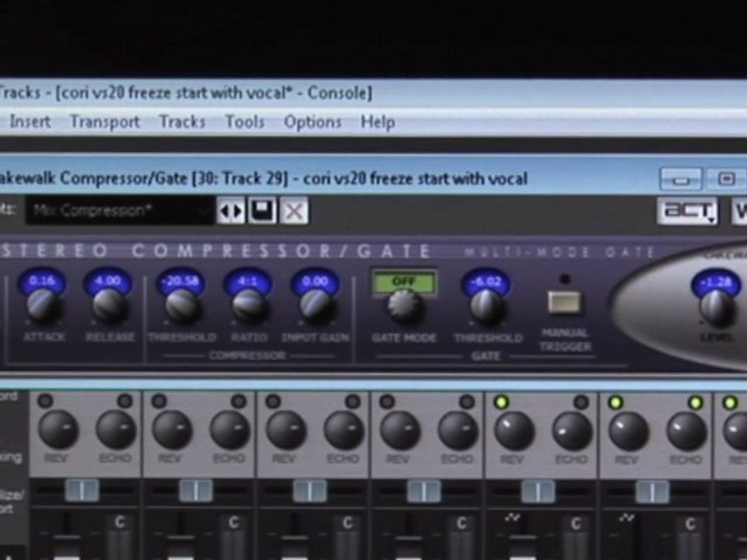Click the automation wave icon on sixth strip

coord(626,518)
